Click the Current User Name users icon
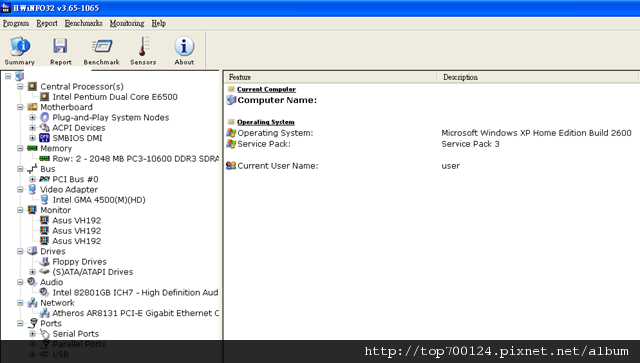The height and width of the screenshot is (363, 640). pyautogui.click(x=231, y=166)
